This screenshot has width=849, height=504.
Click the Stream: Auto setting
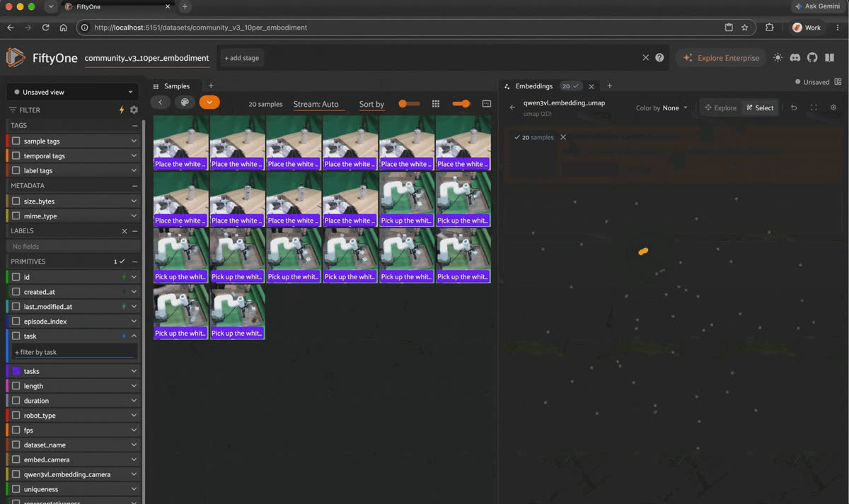(x=316, y=104)
